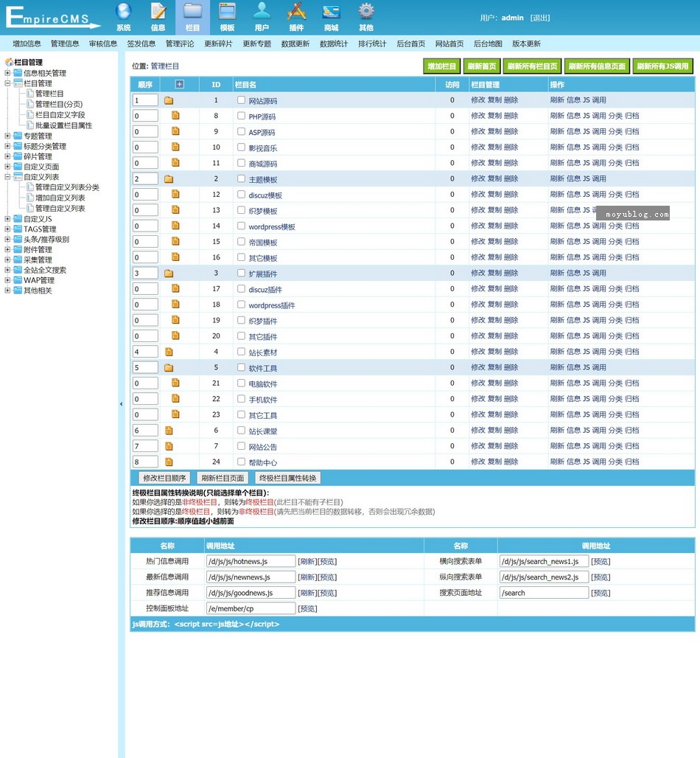This screenshot has height=758, width=700.
Task: Check the 扩展插件 checkbox
Action: [241, 273]
